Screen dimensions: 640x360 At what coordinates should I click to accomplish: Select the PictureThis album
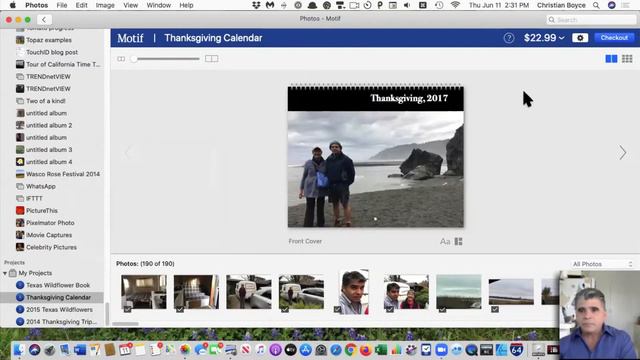point(42,211)
